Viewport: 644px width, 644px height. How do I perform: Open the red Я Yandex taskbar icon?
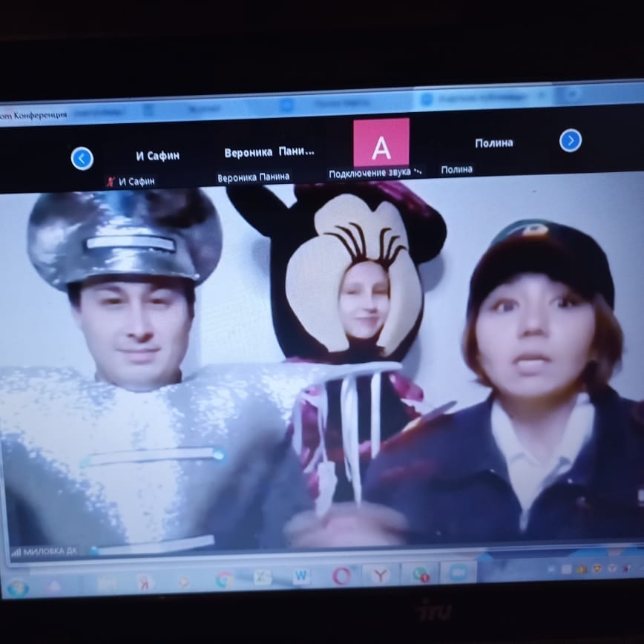145,582
